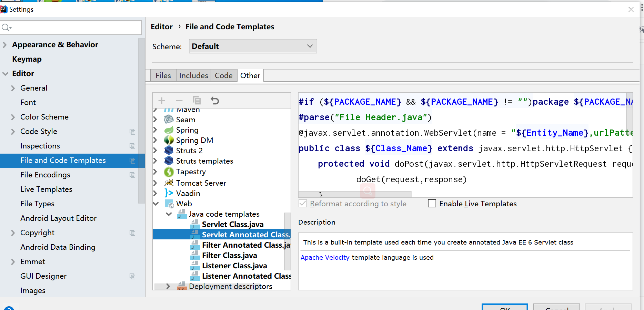Click the Editor breadcrumb
The height and width of the screenshot is (310, 644).
point(162,27)
